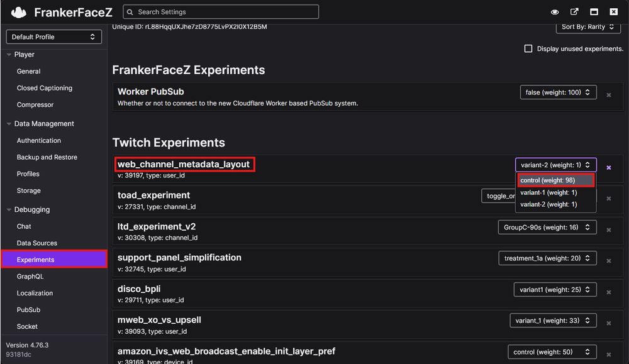The width and height of the screenshot is (629, 364).
Task: Select the Experiments sidebar item
Action: pyautogui.click(x=53, y=260)
